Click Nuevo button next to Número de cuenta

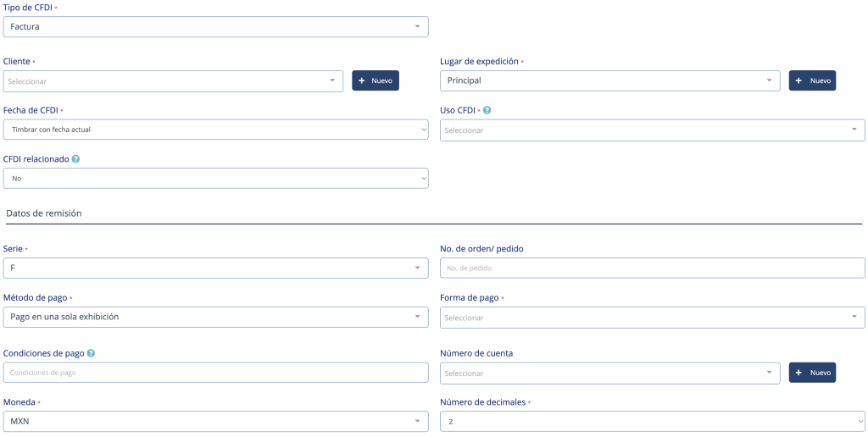[812, 373]
